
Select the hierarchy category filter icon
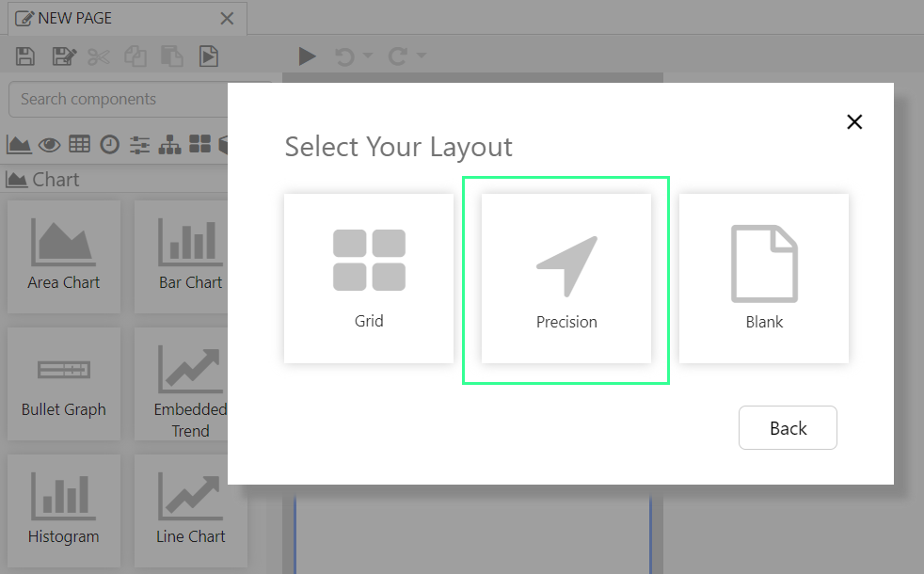pyautogui.click(x=169, y=144)
